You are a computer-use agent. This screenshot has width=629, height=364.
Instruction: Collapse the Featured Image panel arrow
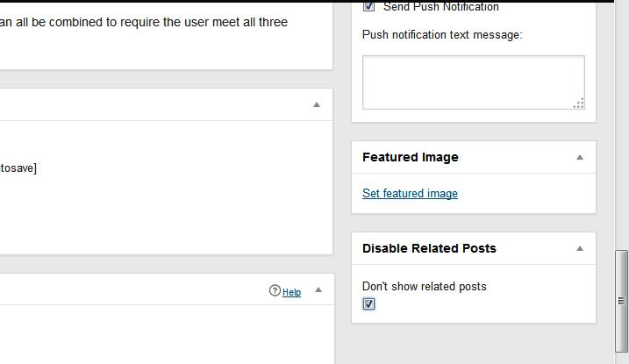coord(580,157)
